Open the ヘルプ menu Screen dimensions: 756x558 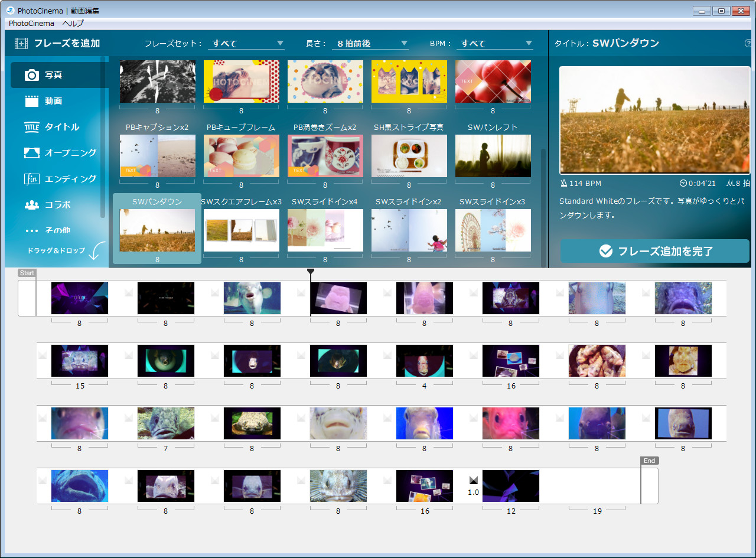73,24
